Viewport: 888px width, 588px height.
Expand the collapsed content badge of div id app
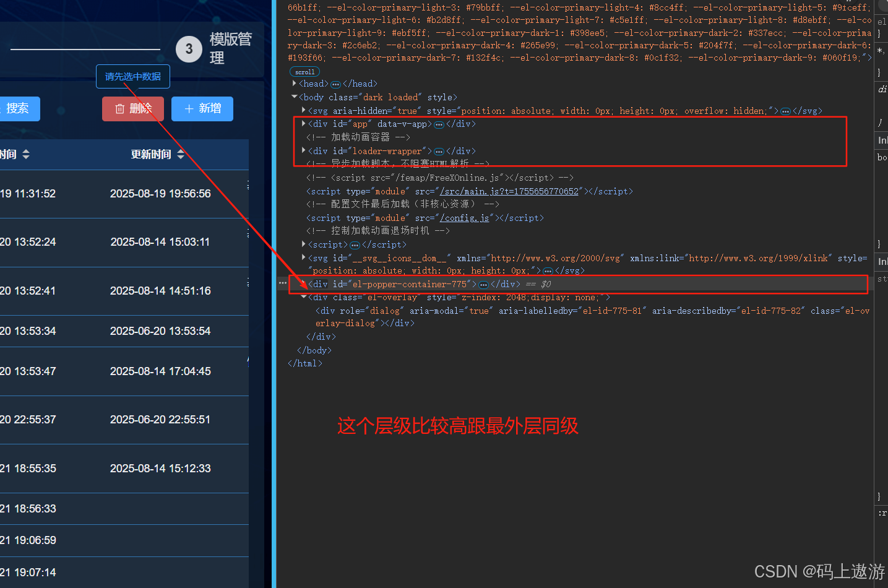click(x=439, y=124)
